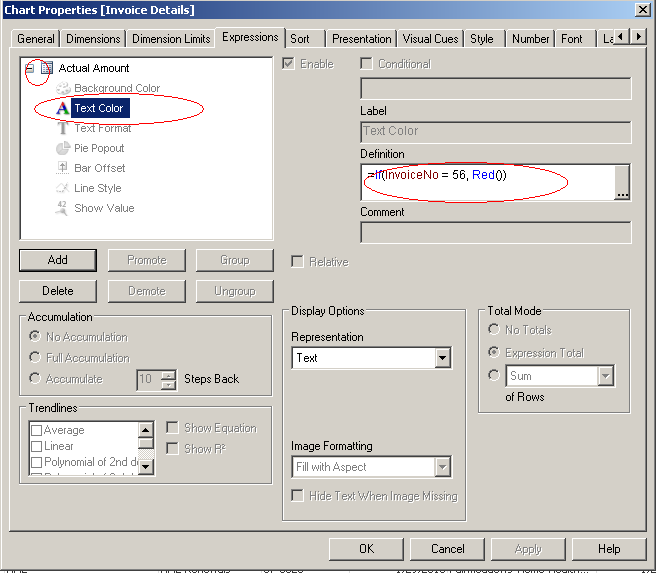
Task: Toggle the Conditional checkbox
Action: point(366,64)
